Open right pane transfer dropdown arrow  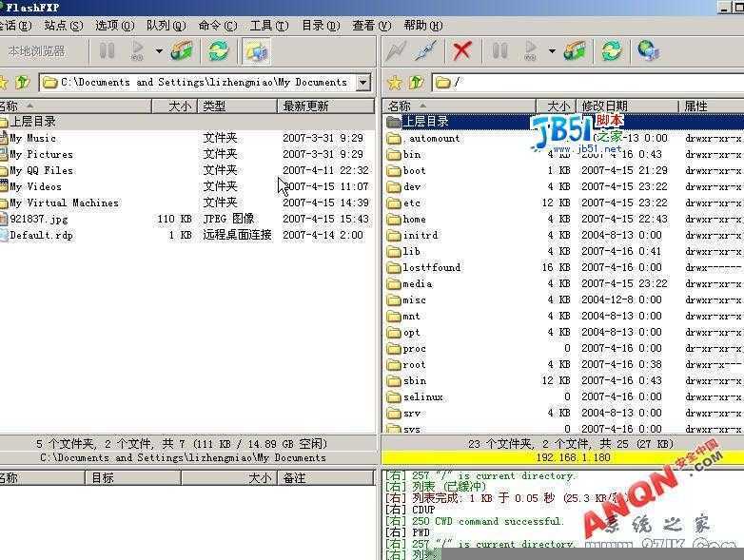(552, 50)
